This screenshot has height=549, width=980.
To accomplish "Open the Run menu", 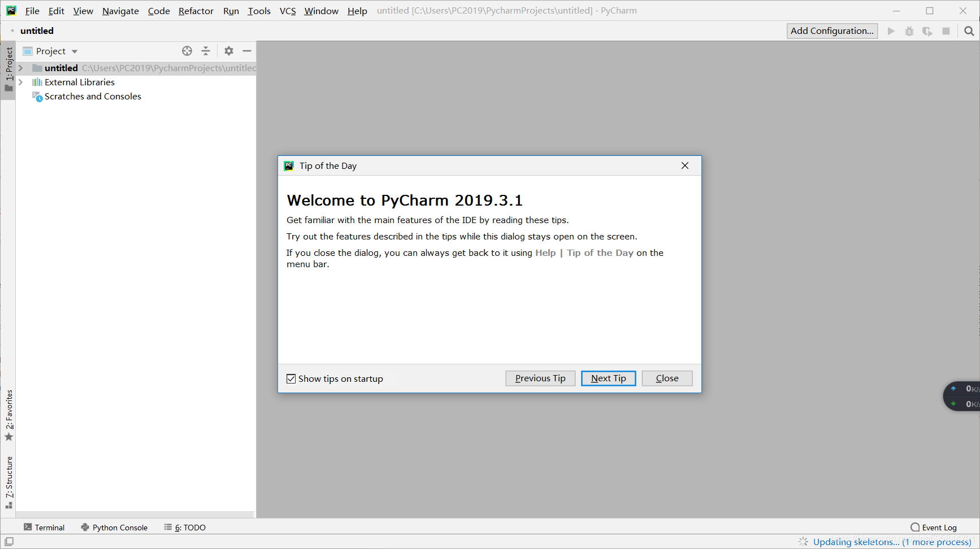I will click(231, 11).
